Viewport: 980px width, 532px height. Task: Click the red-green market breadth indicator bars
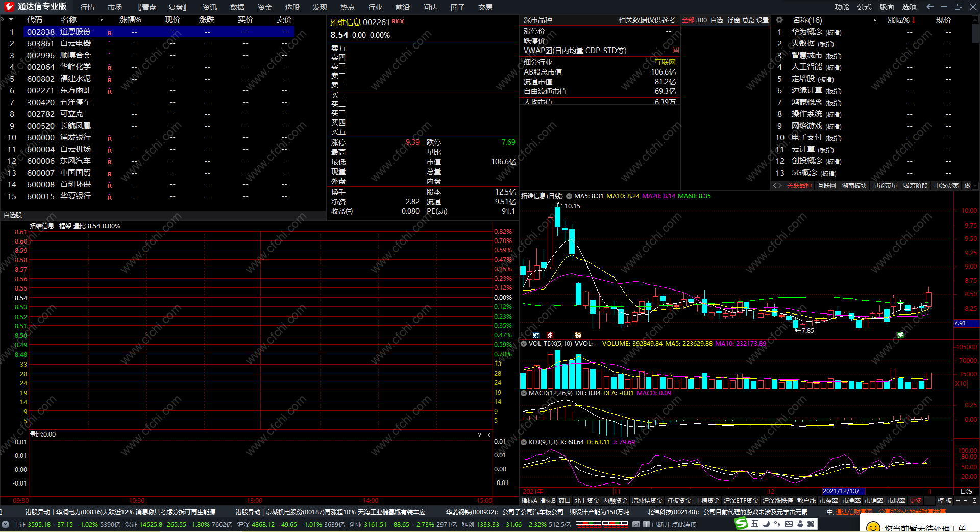click(x=602, y=524)
